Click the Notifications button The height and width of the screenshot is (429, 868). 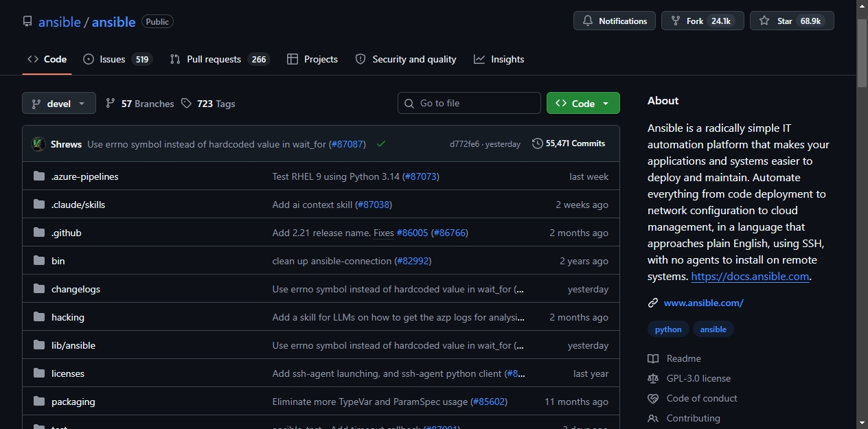tap(615, 21)
